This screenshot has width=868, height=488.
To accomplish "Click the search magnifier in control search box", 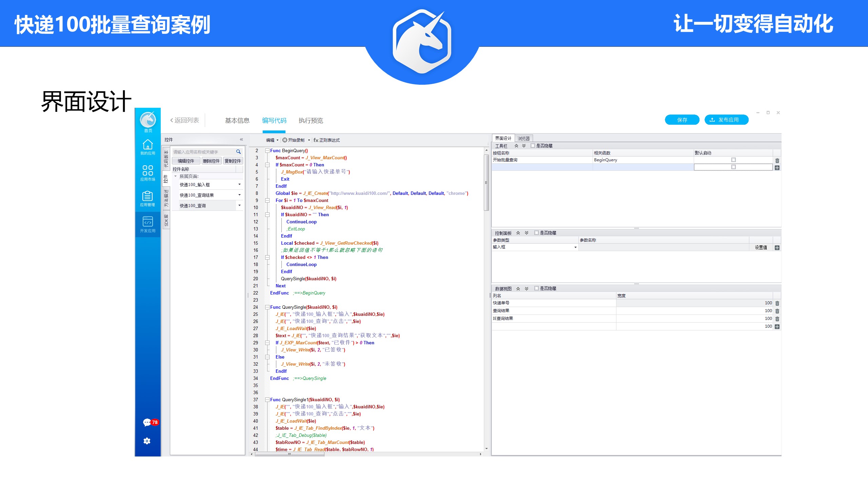I will click(x=238, y=152).
